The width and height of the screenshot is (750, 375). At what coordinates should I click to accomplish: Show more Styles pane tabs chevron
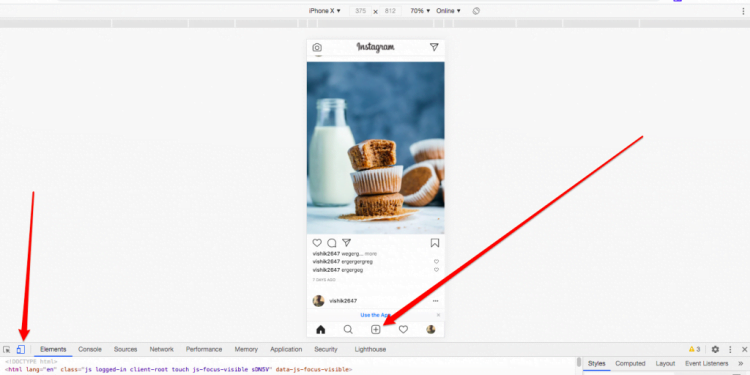pyautogui.click(x=741, y=364)
